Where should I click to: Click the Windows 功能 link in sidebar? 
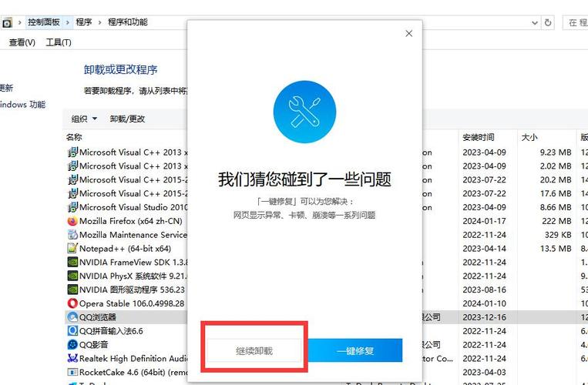(23, 105)
